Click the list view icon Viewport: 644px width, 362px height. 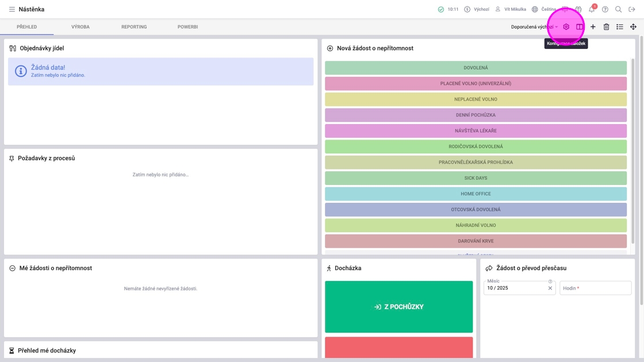pyautogui.click(x=620, y=26)
